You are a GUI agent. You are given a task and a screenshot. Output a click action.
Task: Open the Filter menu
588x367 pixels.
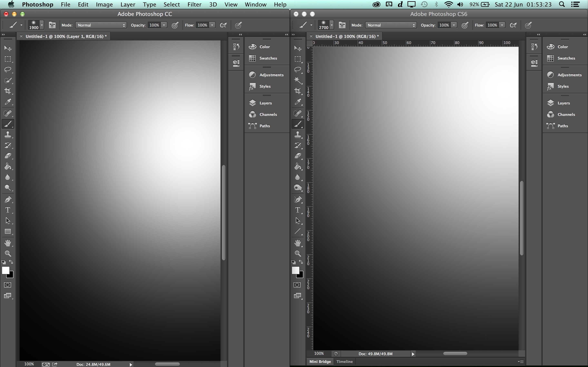[194, 4]
